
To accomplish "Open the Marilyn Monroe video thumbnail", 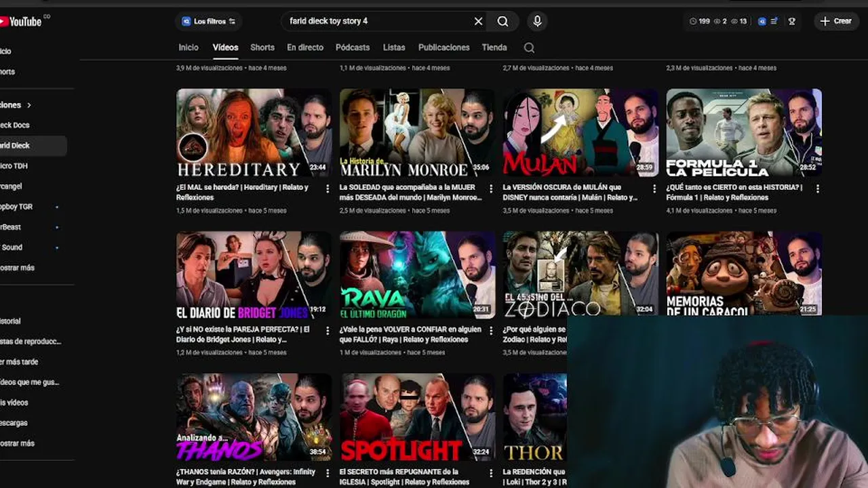I will [418, 133].
